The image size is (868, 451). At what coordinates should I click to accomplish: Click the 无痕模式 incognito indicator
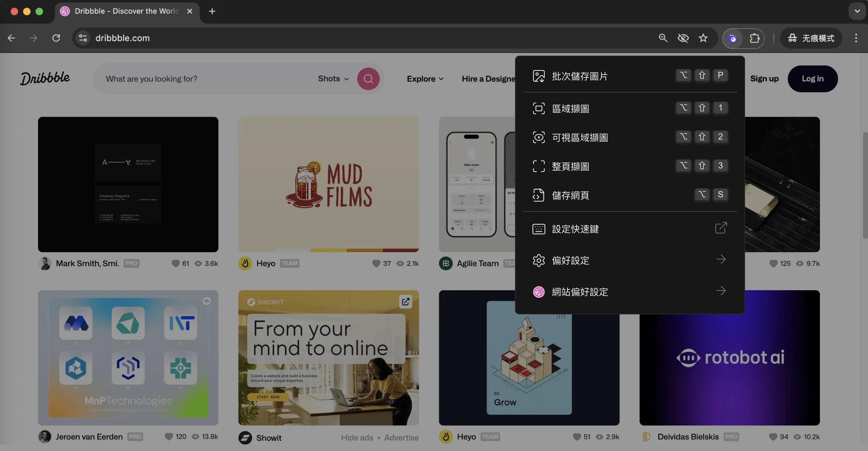(811, 38)
